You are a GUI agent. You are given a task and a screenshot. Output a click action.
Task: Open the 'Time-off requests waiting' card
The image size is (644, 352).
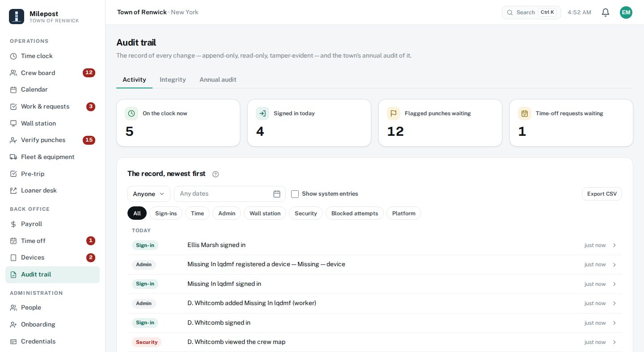pos(571,123)
